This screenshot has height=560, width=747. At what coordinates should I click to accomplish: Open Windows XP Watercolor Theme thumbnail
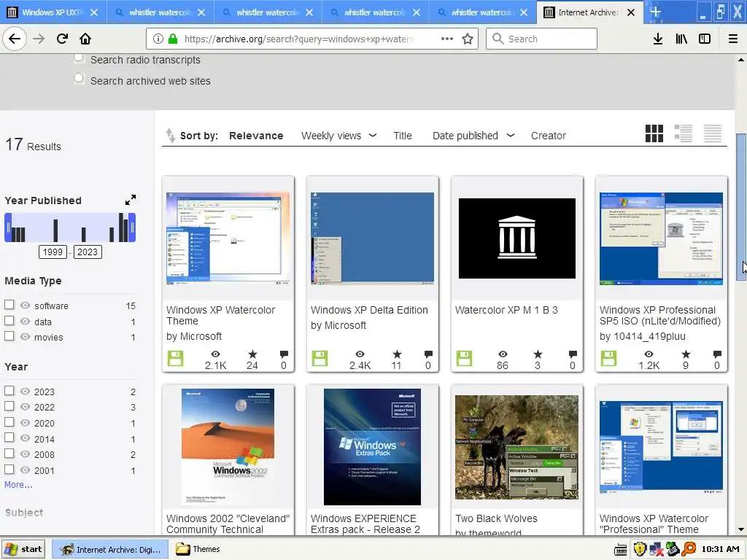228,238
